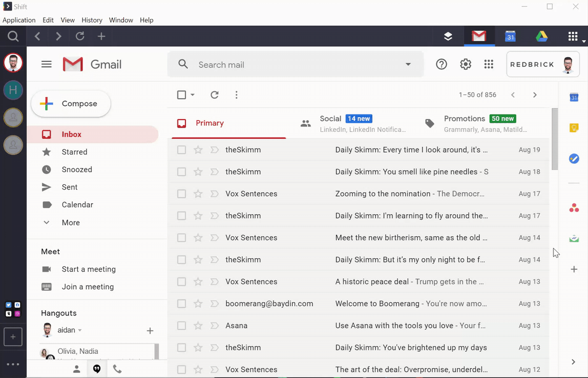Start a meeting in Meet
Screen dimensions: 588x378
pos(89,269)
